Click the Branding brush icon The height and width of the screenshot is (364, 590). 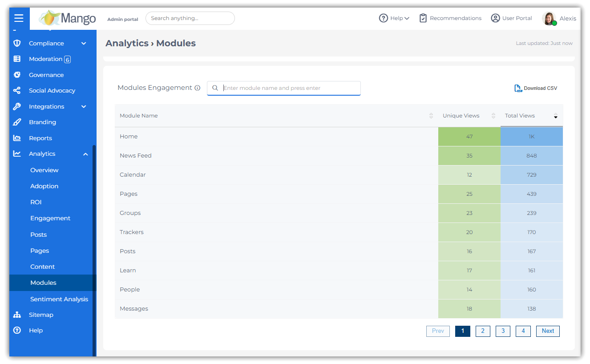(x=17, y=122)
